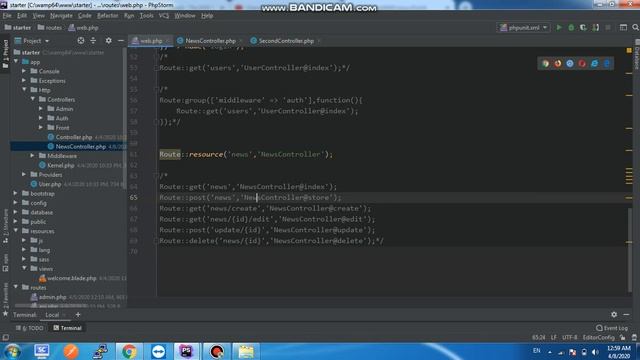Open file in Chrome browser icon
The width and height of the screenshot is (640, 360).
click(545, 63)
